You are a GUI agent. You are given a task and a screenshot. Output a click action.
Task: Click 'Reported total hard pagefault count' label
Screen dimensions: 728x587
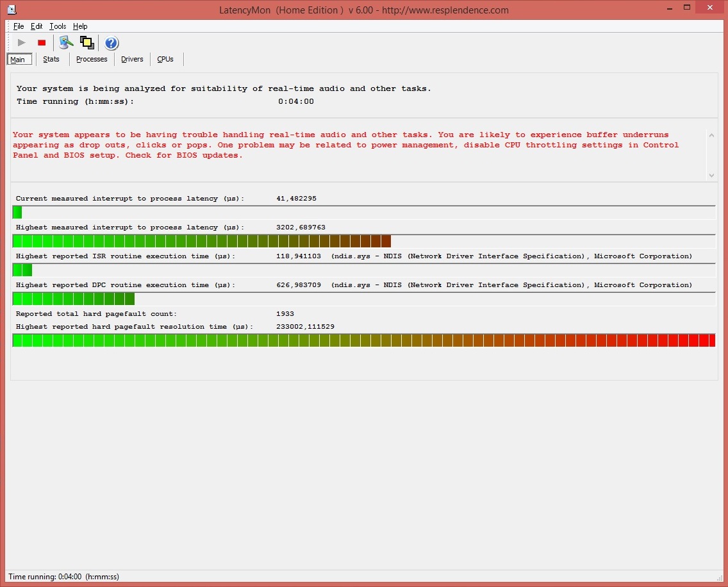point(96,313)
